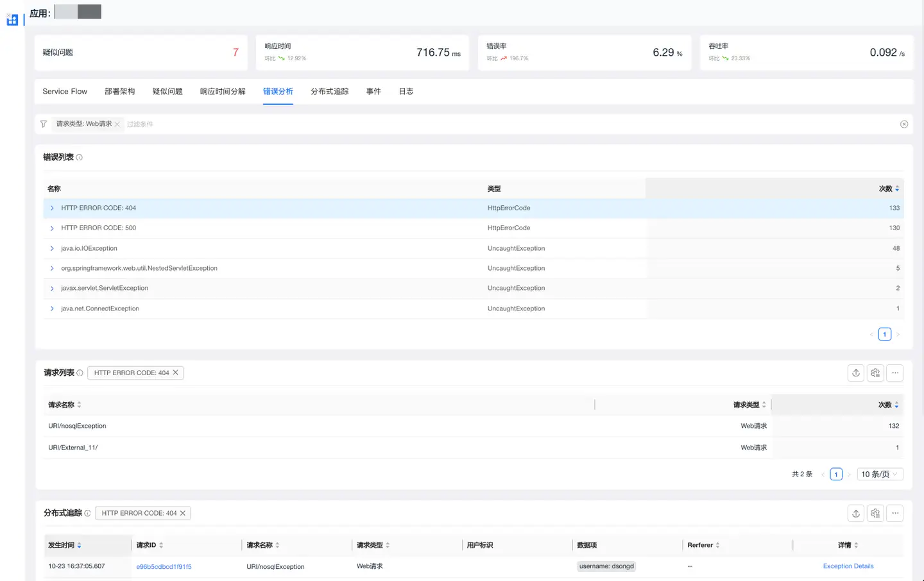Click export icon in 请求列表 panel

[x=855, y=373]
